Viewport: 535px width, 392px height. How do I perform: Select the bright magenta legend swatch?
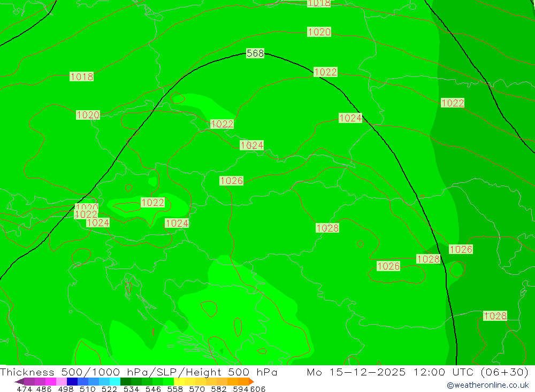tap(51, 381)
